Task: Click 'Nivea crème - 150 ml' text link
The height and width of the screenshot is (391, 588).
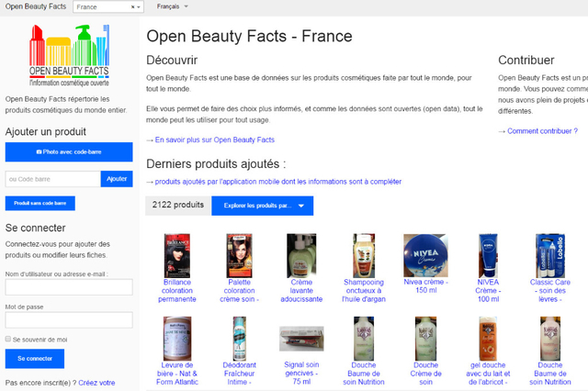Action: point(426,286)
